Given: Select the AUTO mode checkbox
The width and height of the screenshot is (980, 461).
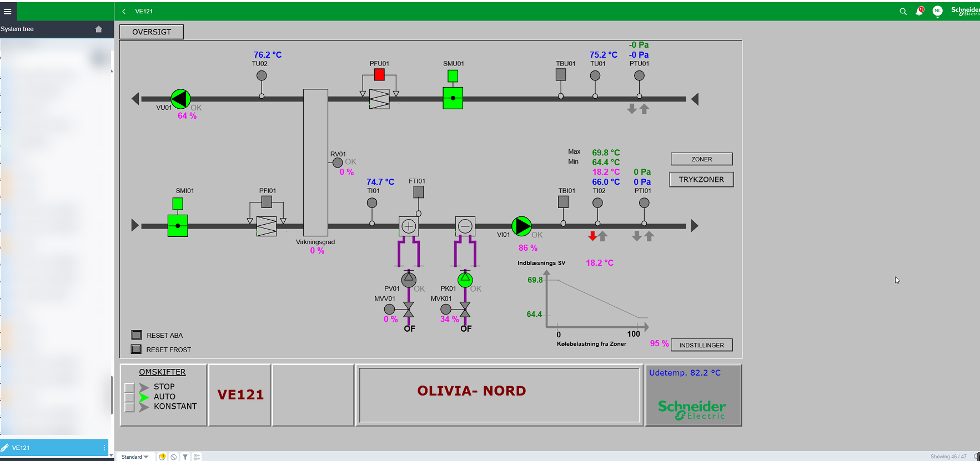Looking at the screenshot, I should (129, 397).
